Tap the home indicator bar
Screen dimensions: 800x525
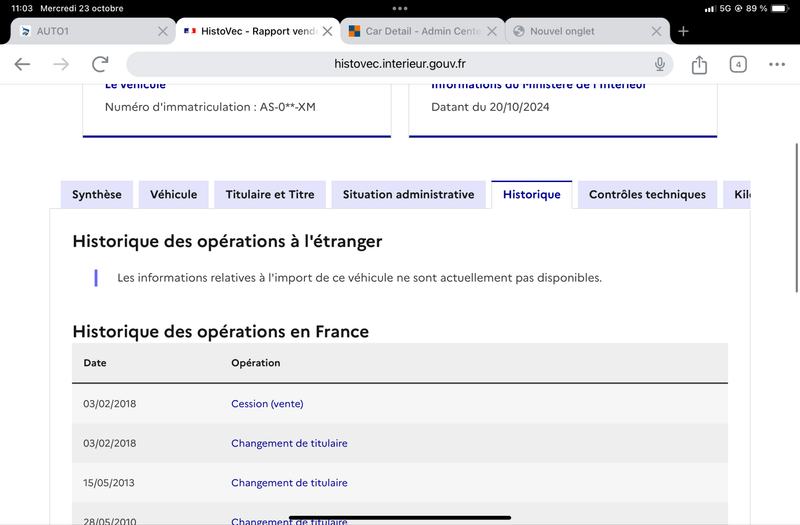[399, 517]
